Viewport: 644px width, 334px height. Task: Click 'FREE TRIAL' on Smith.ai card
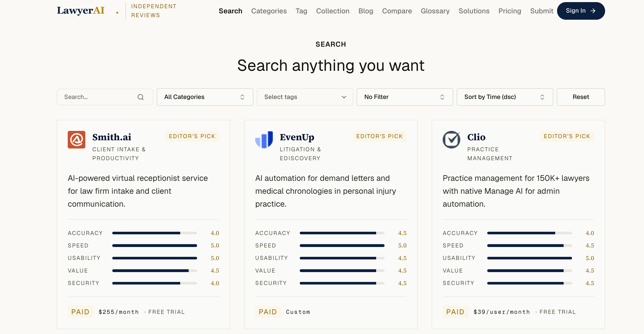[166, 312]
